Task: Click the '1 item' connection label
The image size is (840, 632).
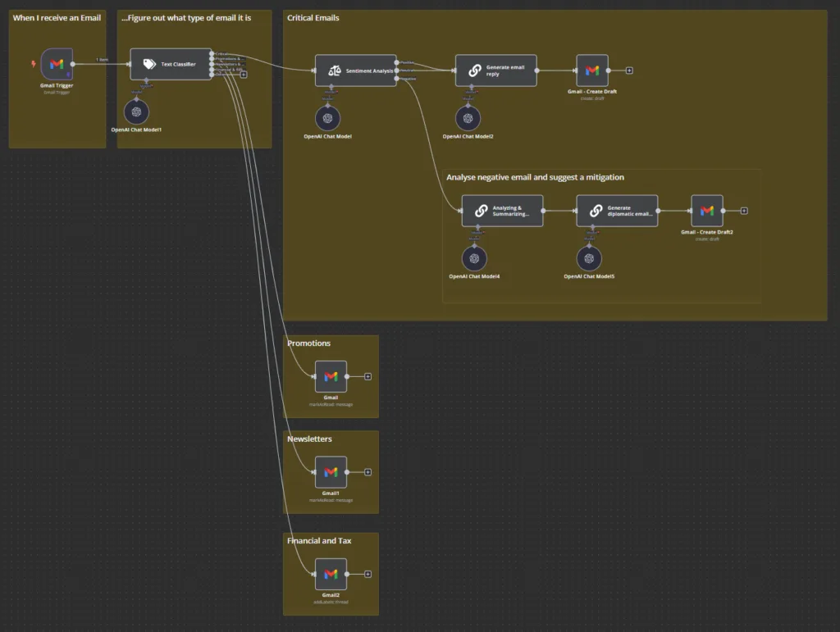Action: point(102,60)
